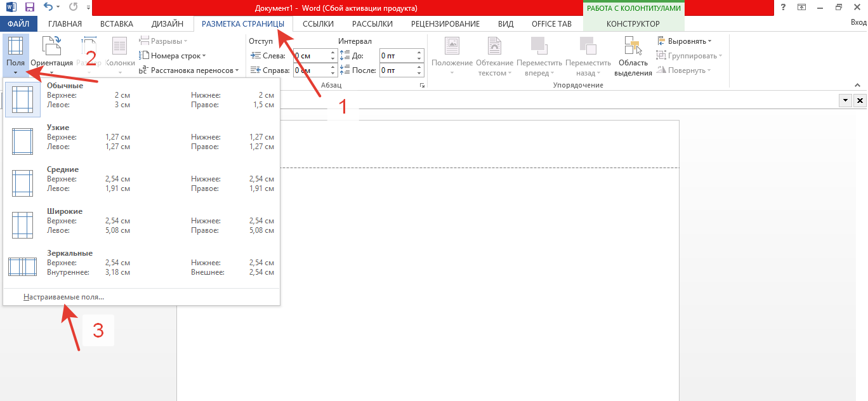
Task: Open the ФАЙЛ menu tab
Action: point(19,24)
